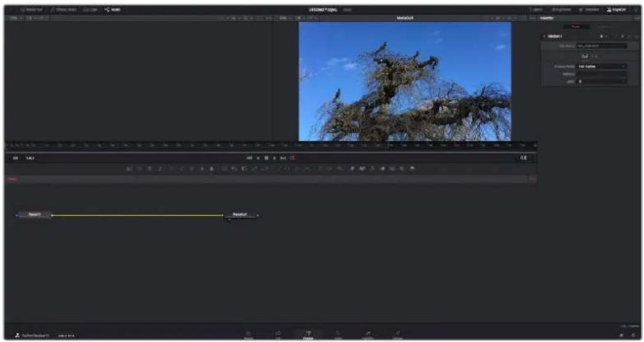Add a Text+ node from toolbar
Viewport: 644px width, 342px height.
click(149, 169)
